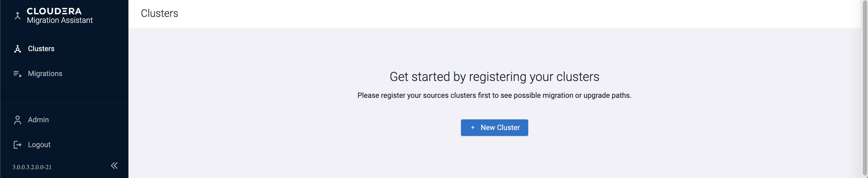Viewport: 868px width, 178px height.
Task: Select the Logout text label
Action: click(x=39, y=145)
